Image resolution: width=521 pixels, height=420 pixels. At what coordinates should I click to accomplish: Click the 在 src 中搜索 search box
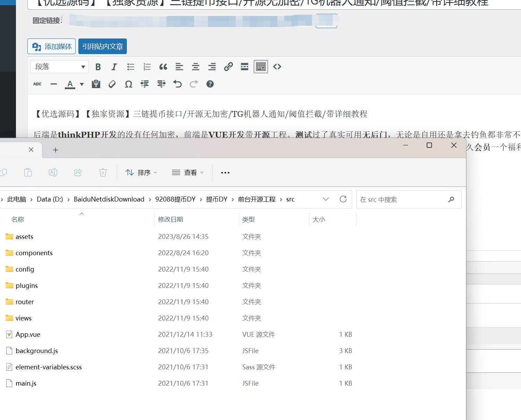pos(409,199)
